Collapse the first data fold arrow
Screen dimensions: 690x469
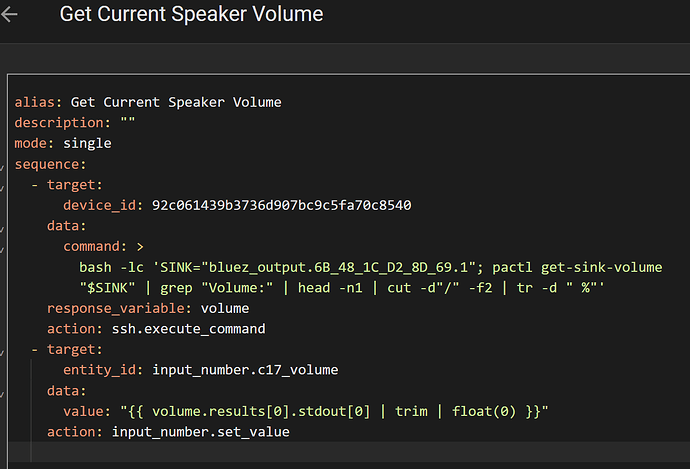[x=2, y=229]
